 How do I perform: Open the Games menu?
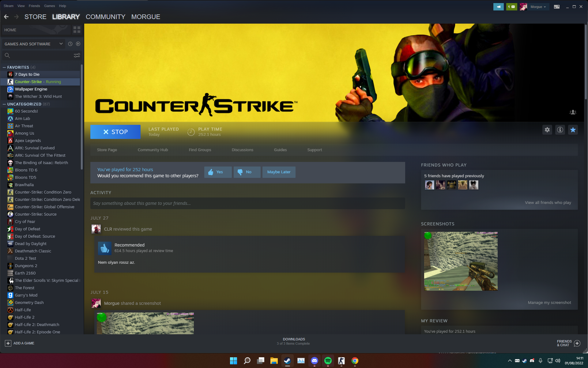pyautogui.click(x=49, y=6)
